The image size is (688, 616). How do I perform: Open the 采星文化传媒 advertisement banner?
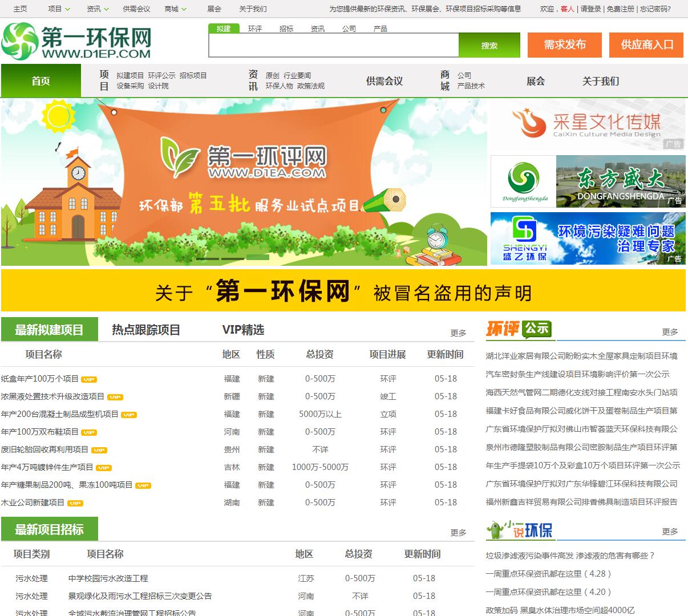pyautogui.click(x=588, y=125)
